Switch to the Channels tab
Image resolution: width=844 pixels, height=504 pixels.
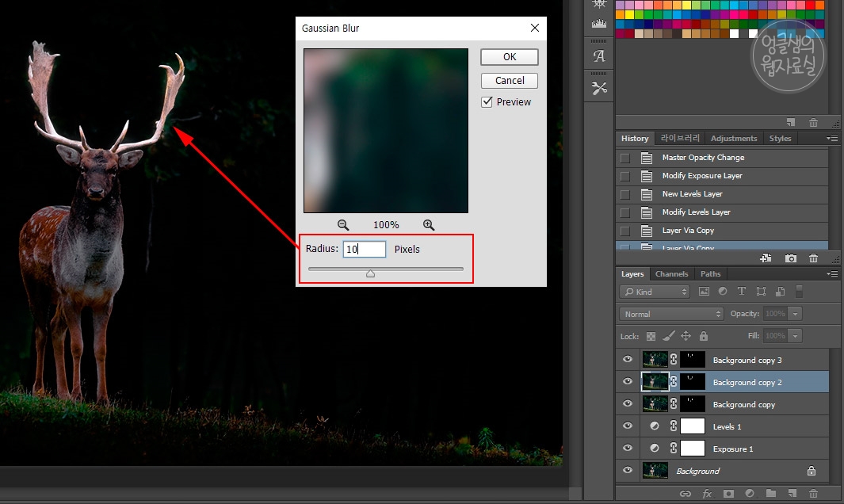671,274
